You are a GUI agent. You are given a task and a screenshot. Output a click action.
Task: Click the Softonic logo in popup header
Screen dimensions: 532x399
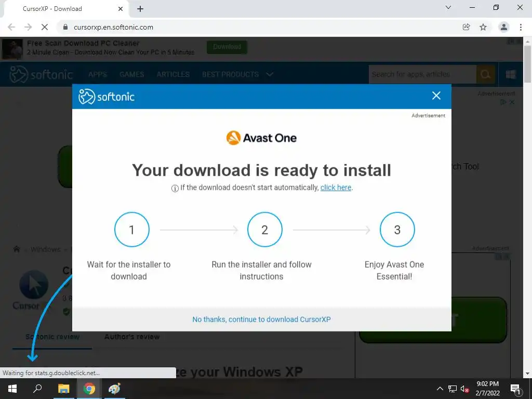tap(106, 97)
